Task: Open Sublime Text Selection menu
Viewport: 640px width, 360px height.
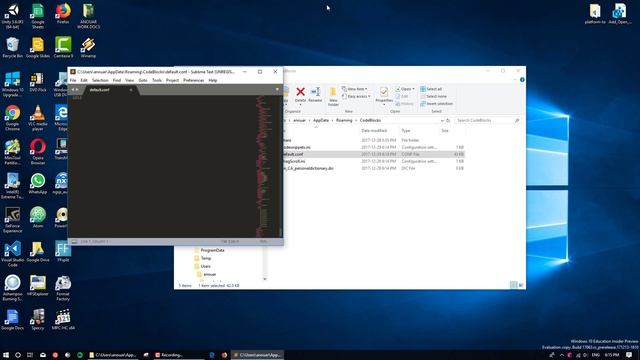Action: pos(100,80)
